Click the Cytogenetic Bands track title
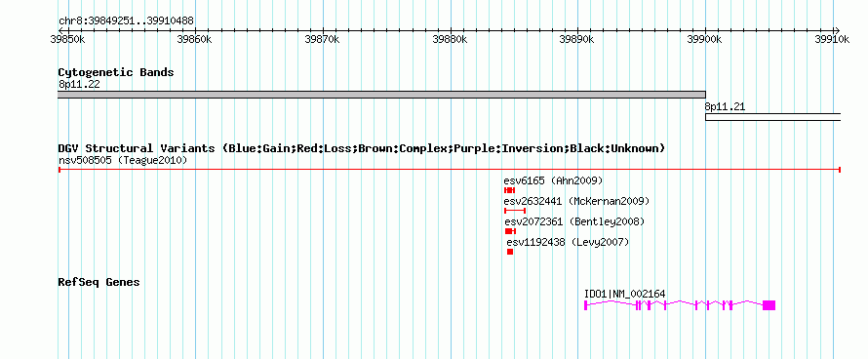 [116, 72]
